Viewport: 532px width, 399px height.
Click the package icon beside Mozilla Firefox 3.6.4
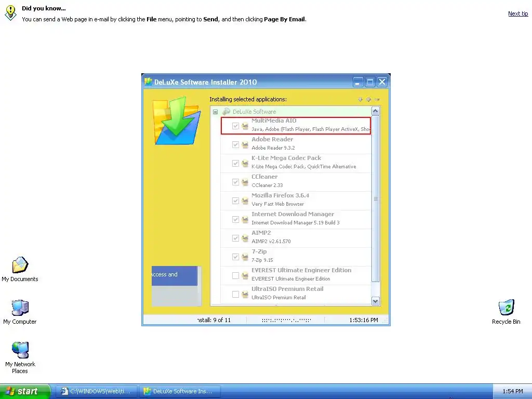[x=245, y=201]
